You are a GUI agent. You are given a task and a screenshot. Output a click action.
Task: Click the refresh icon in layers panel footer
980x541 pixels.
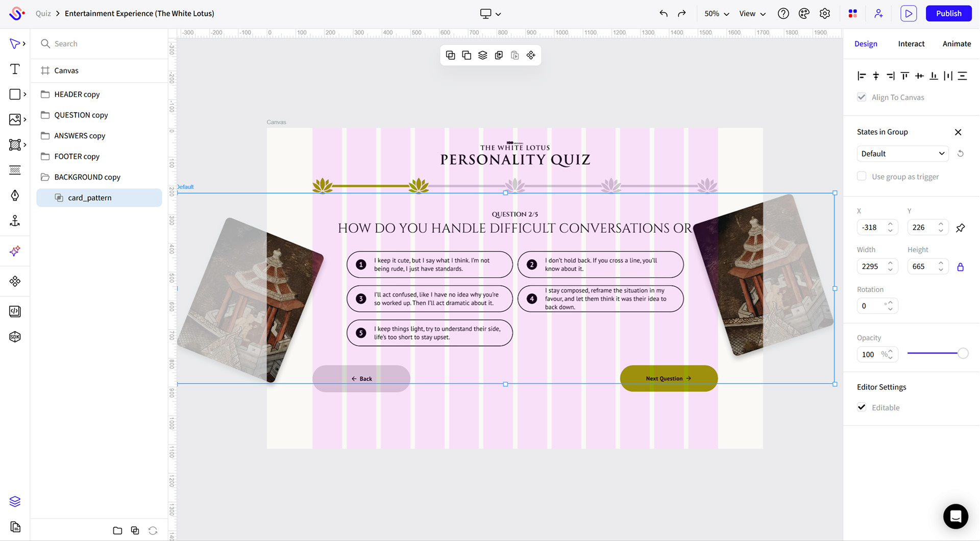153,531
